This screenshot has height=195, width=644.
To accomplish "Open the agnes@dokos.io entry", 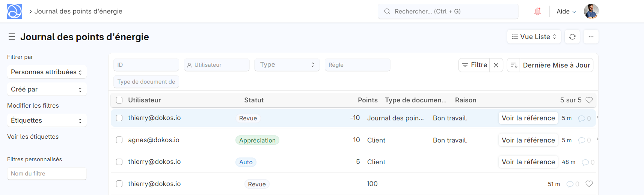I will pyautogui.click(x=154, y=140).
